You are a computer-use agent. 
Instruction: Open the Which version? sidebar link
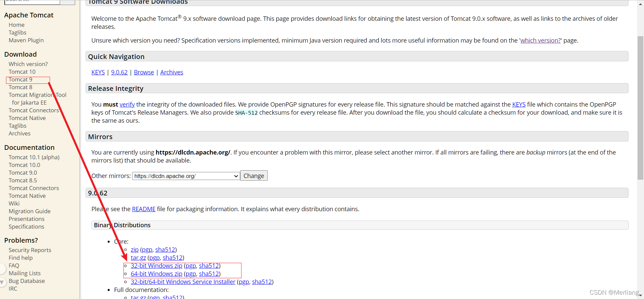point(28,64)
